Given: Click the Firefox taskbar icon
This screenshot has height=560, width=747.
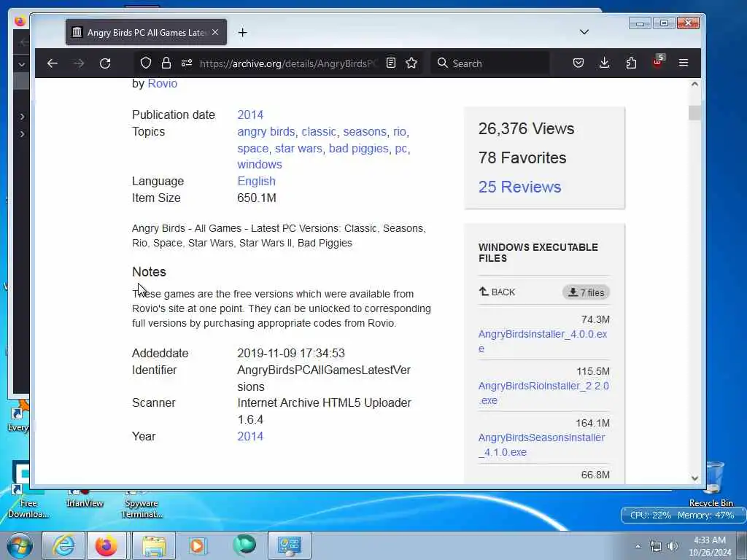Looking at the screenshot, I should point(106,545).
